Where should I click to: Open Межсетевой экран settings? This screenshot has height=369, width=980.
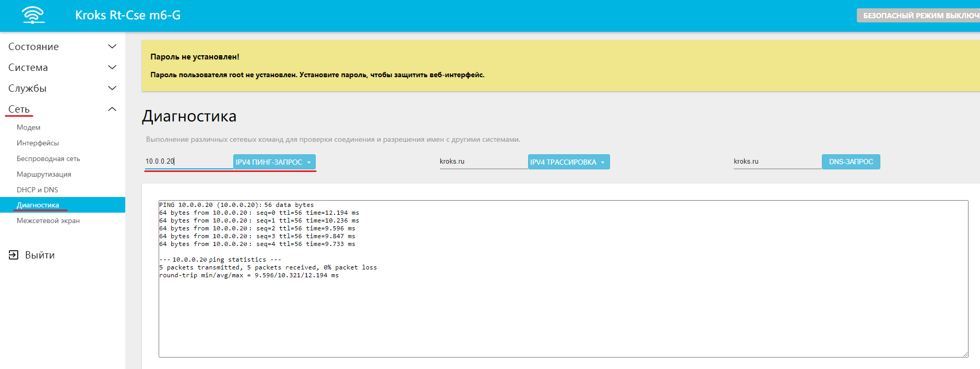coord(48,220)
